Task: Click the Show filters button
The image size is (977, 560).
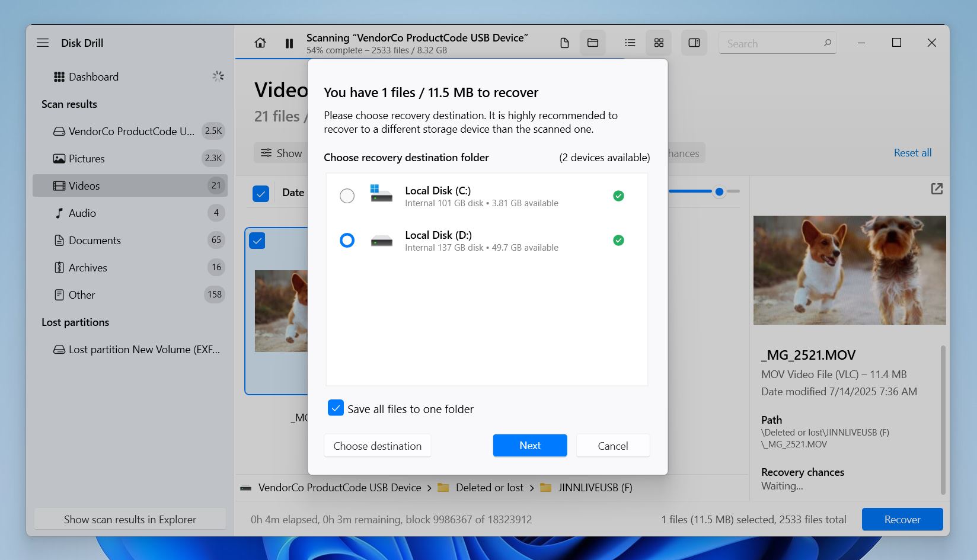Action: tap(282, 153)
